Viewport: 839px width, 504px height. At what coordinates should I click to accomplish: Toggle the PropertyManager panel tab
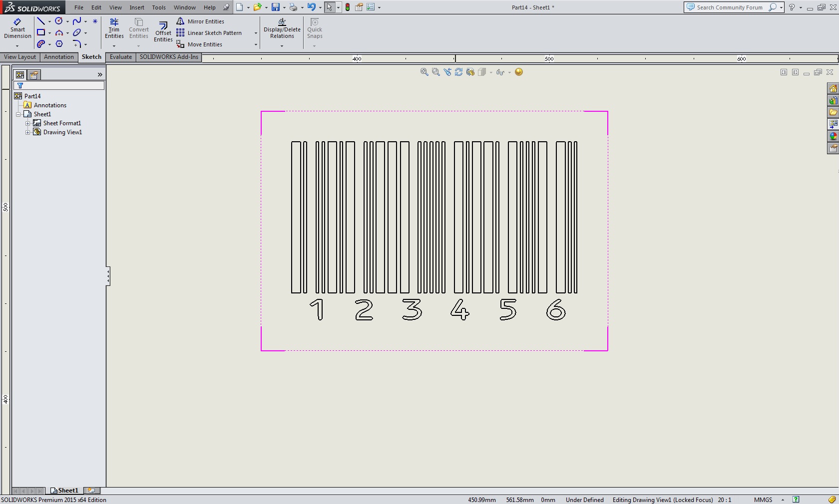pyautogui.click(x=34, y=75)
